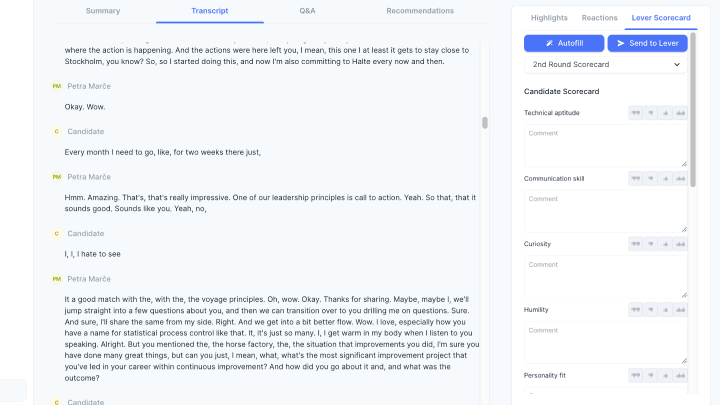Image resolution: width=720 pixels, height=405 pixels.
Task: Click the Technical aptitude comment box
Action: coord(606,144)
